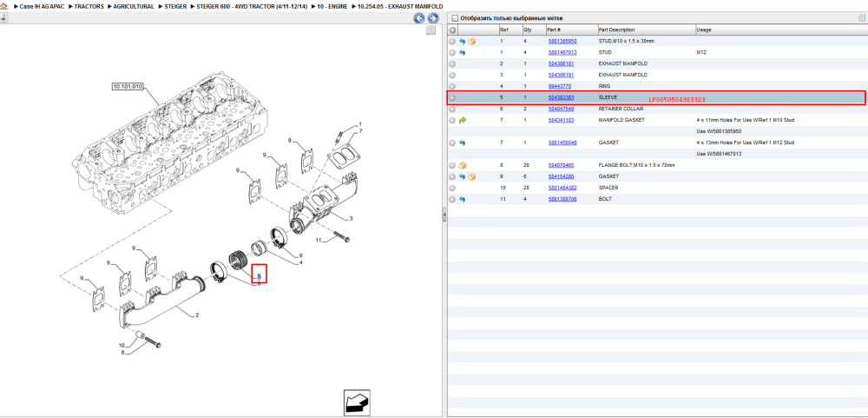Open STEIGER breadcrumb
Image resolution: width=868 pixels, height=418 pixels.
tap(175, 6)
